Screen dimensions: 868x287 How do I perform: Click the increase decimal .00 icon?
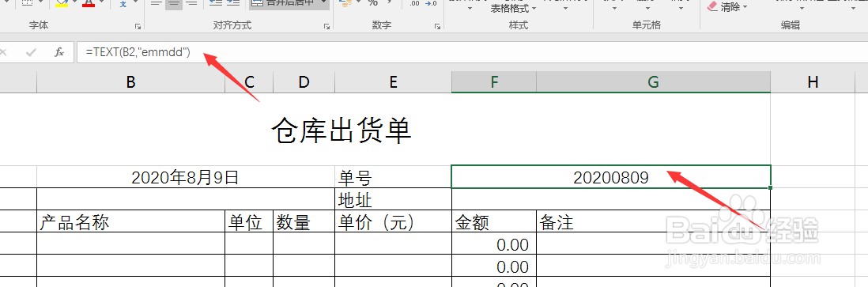coord(414,3)
